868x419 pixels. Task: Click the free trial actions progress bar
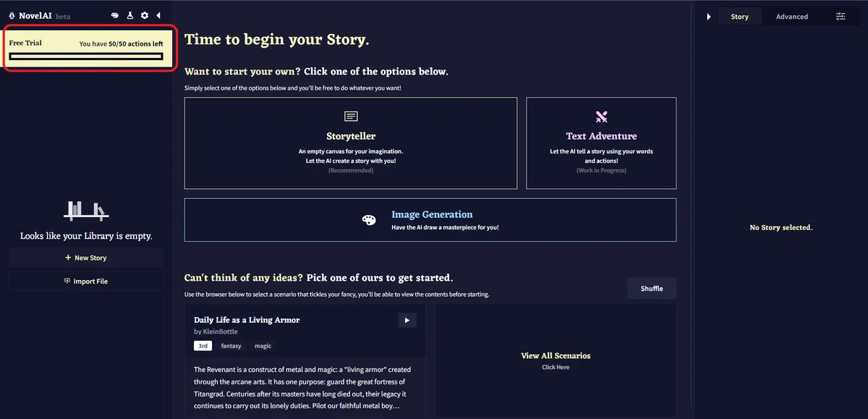point(86,56)
